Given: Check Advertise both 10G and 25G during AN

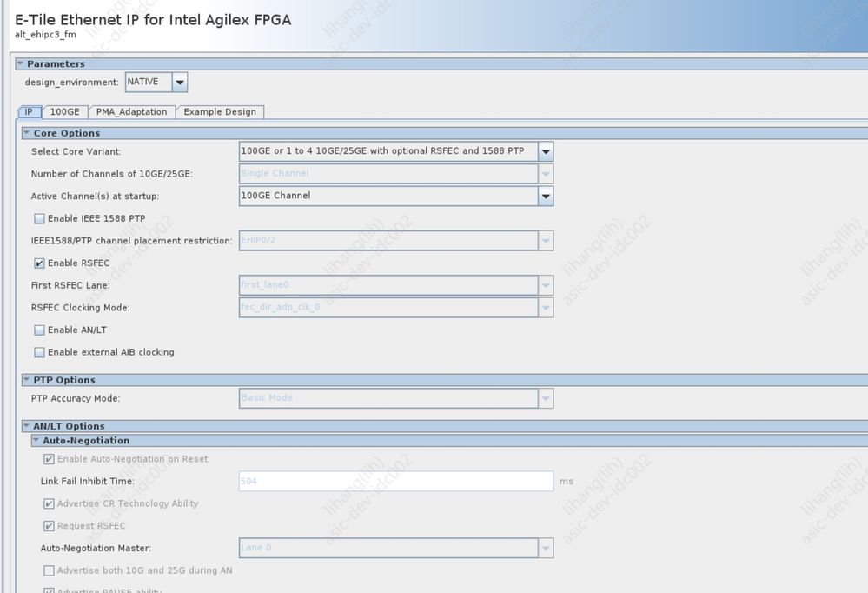Looking at the screenshot, I should [49, 570].
